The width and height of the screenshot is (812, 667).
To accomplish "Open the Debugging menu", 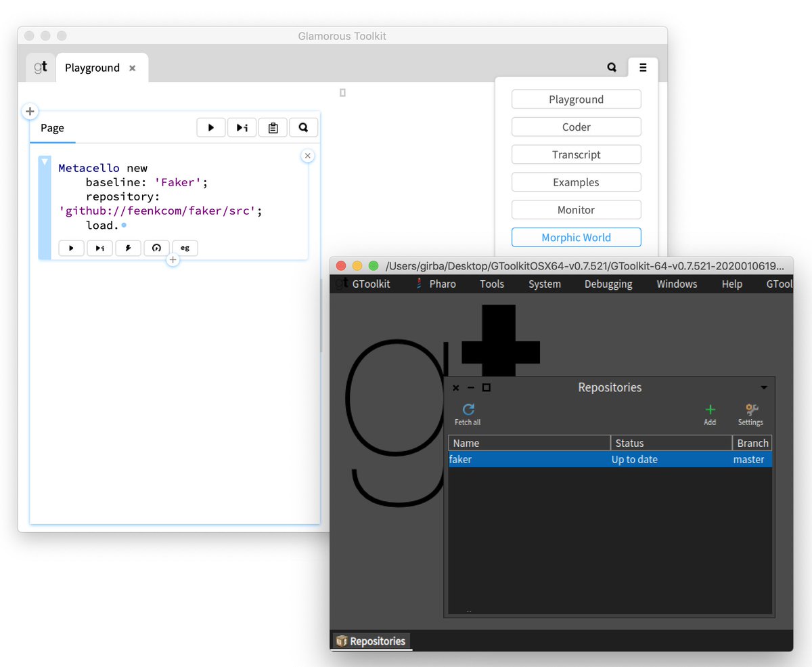I will coord(608,284).
